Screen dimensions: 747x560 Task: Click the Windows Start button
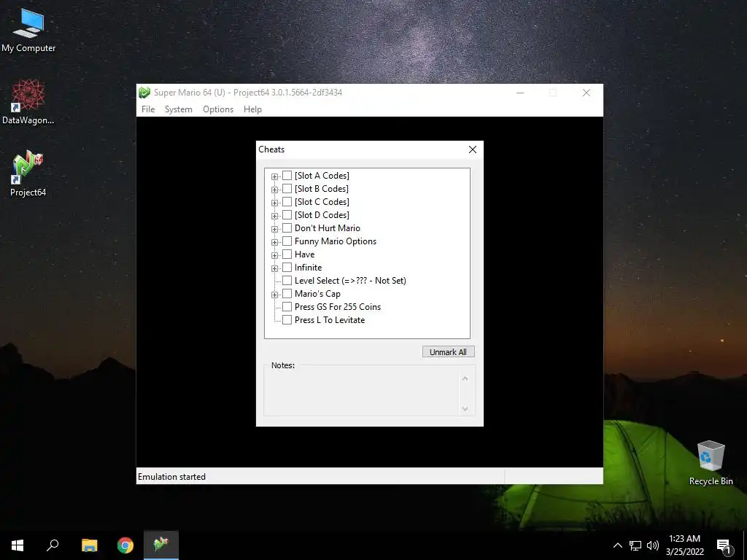point(18,545)
